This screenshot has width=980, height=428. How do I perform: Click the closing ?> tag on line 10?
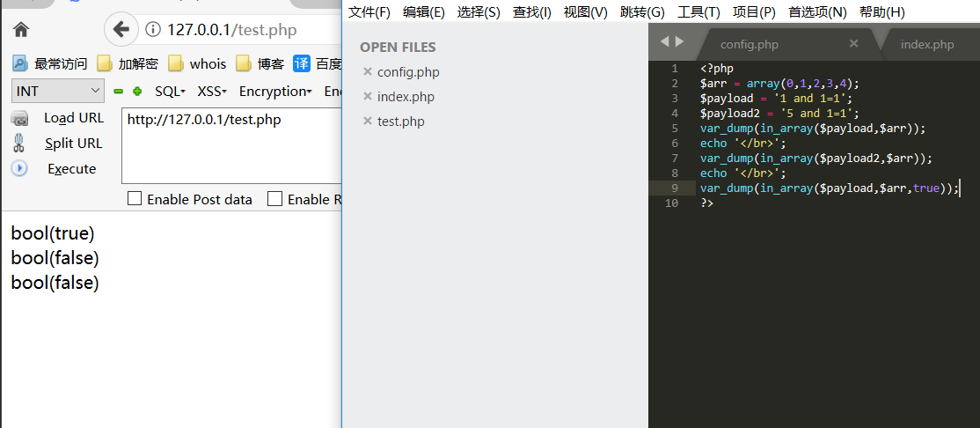pyautogui.click(x=706, y=203)
